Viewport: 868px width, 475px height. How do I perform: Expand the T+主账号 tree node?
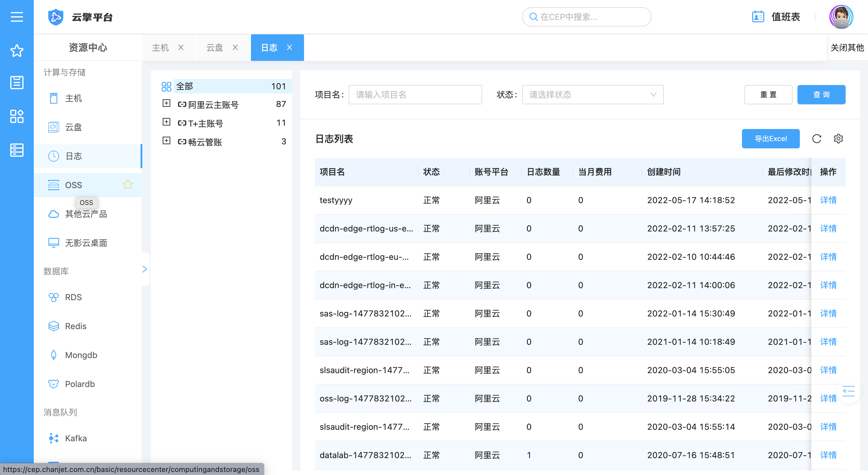tap(166, 122)
